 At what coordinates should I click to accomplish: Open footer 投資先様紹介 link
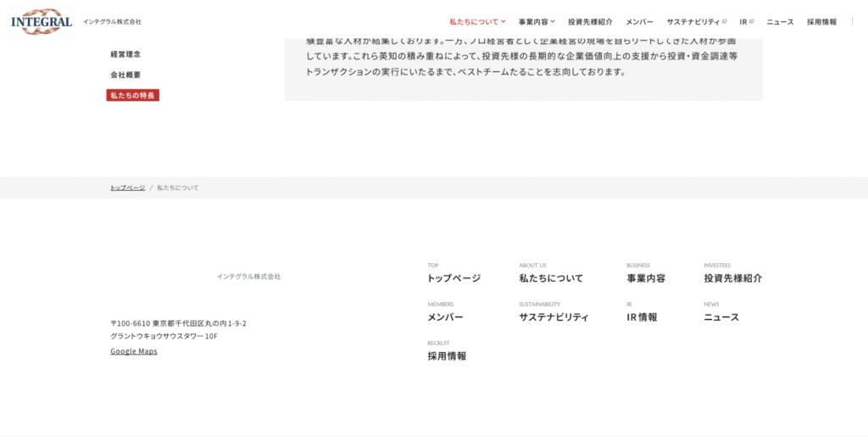[733, 278]
